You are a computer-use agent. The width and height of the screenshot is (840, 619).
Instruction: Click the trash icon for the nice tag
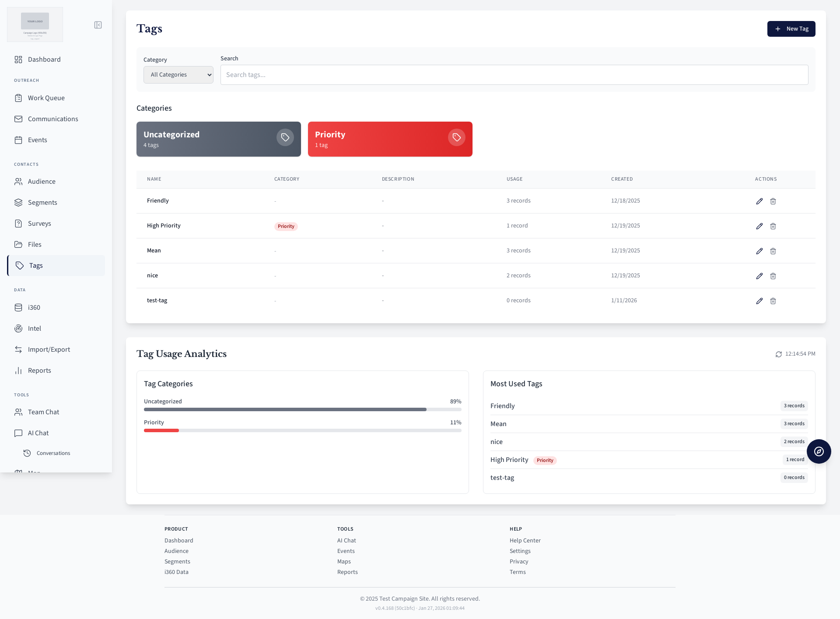tap(773, 276)
